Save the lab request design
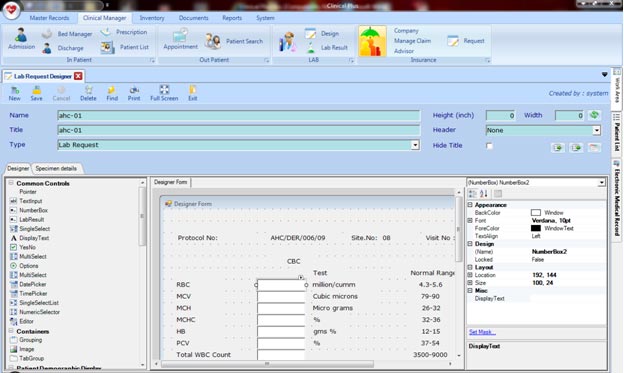The image size is (624, 373). pyautogui.click(x=36, y=93)
